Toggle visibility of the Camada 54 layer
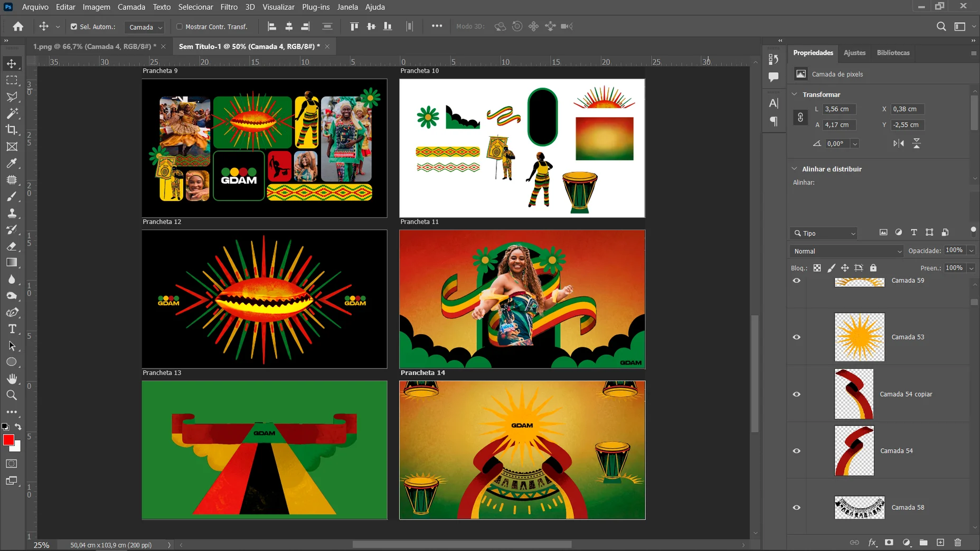 click(797, 451)
